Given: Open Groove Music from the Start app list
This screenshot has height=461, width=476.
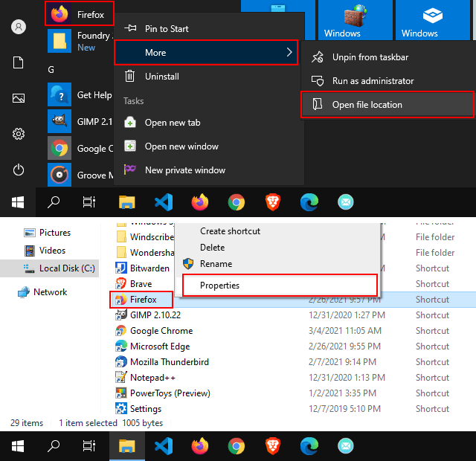Looking at the screenshot, I should coord(80,175).
